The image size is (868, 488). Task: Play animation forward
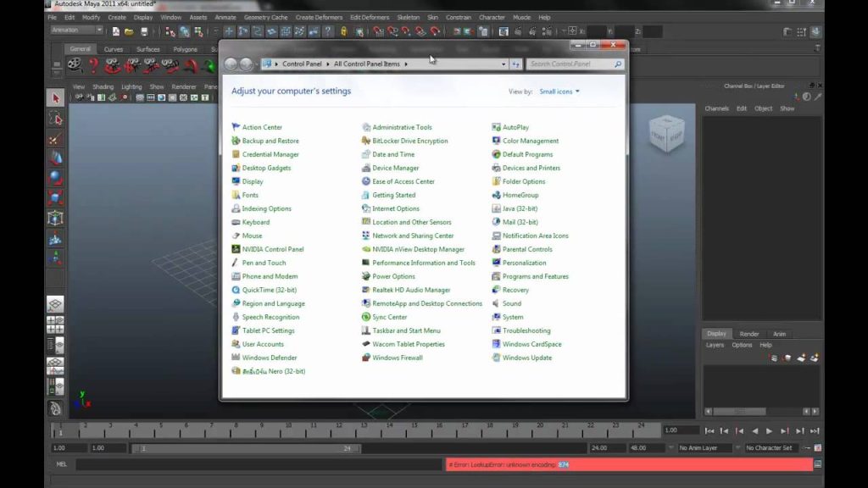769,431
